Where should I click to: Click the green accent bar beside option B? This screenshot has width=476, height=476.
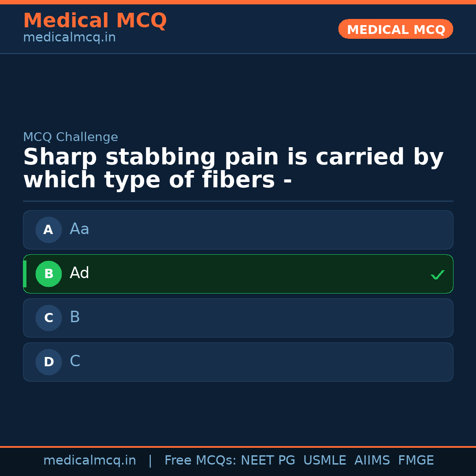[x=25, y=274]
